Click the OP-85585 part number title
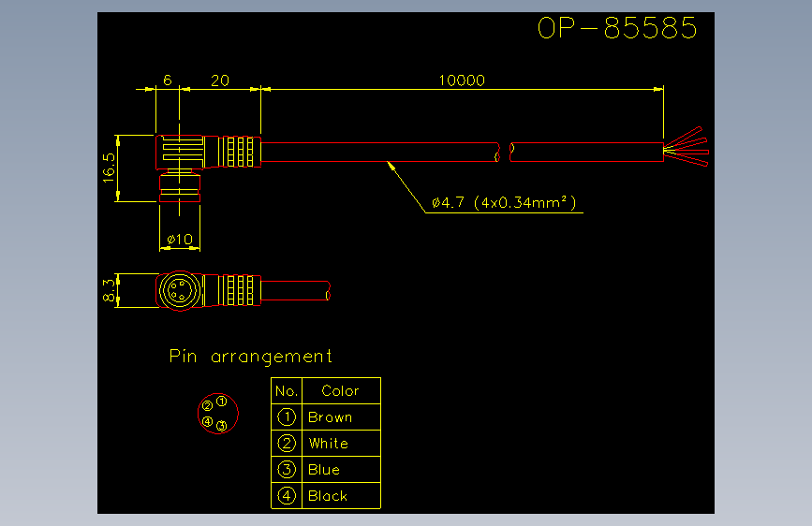Image resolution: width=812 pixels, height=526 pixels. pyautogui.click(x=617, y=28)
